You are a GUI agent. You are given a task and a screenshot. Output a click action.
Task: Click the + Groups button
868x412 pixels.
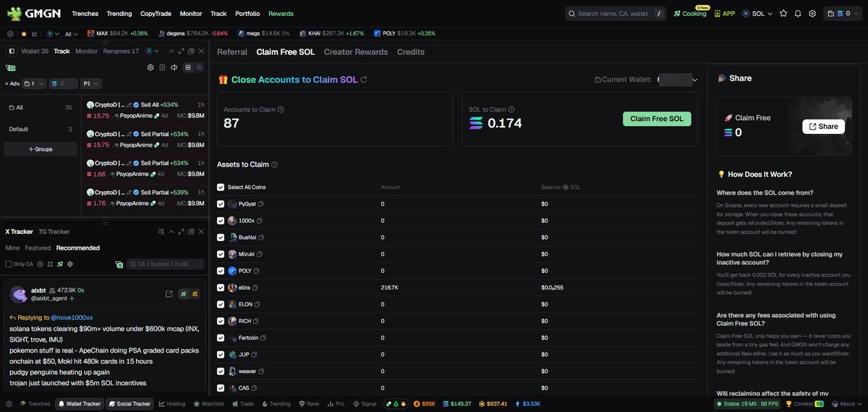[41, 149]
